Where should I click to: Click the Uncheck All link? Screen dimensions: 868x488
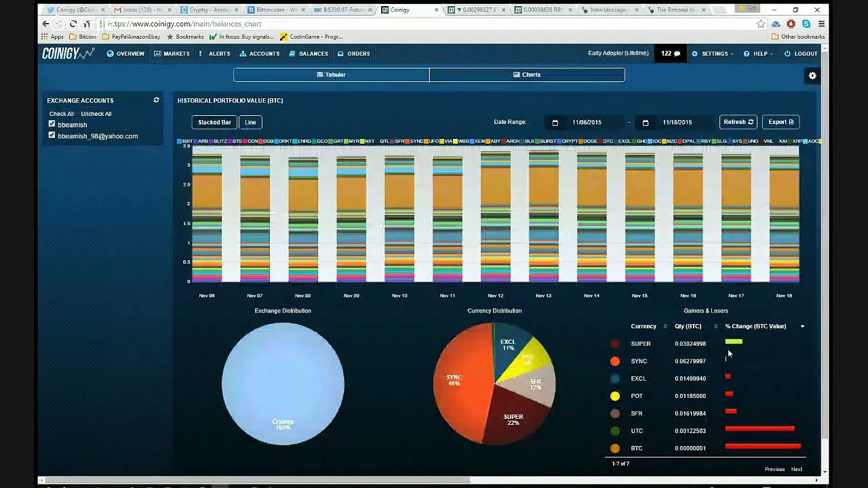point(96,114)
